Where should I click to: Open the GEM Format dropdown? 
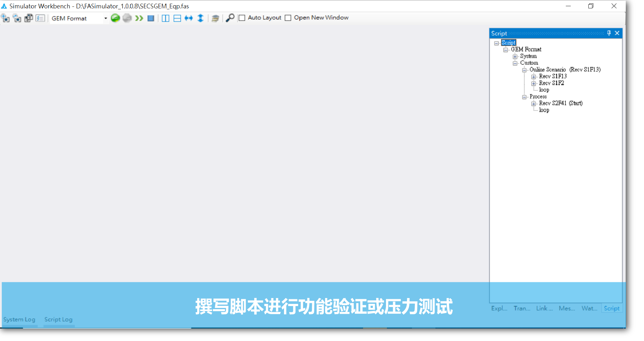105,18
